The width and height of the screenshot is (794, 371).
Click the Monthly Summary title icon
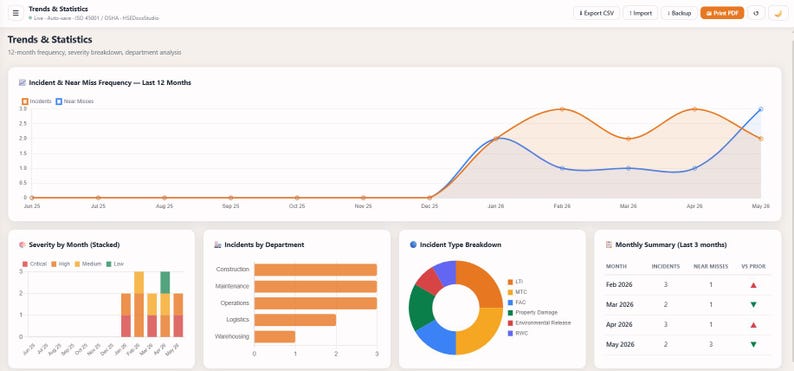coord(609,244)
